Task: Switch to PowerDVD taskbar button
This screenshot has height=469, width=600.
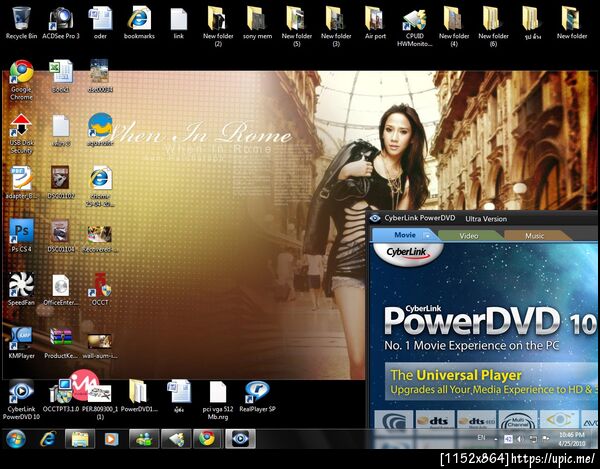Action: coord(240,438)
